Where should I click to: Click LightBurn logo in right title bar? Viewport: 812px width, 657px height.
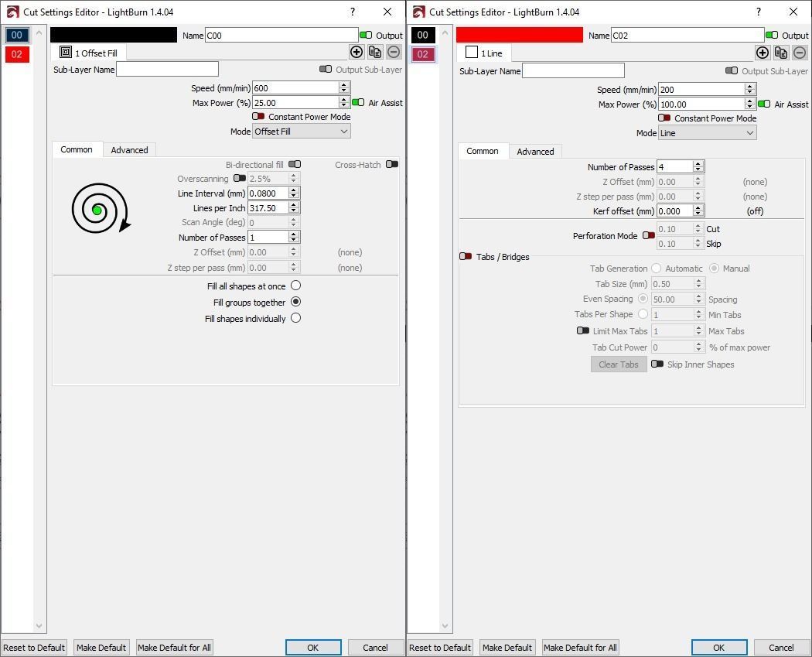419,12
